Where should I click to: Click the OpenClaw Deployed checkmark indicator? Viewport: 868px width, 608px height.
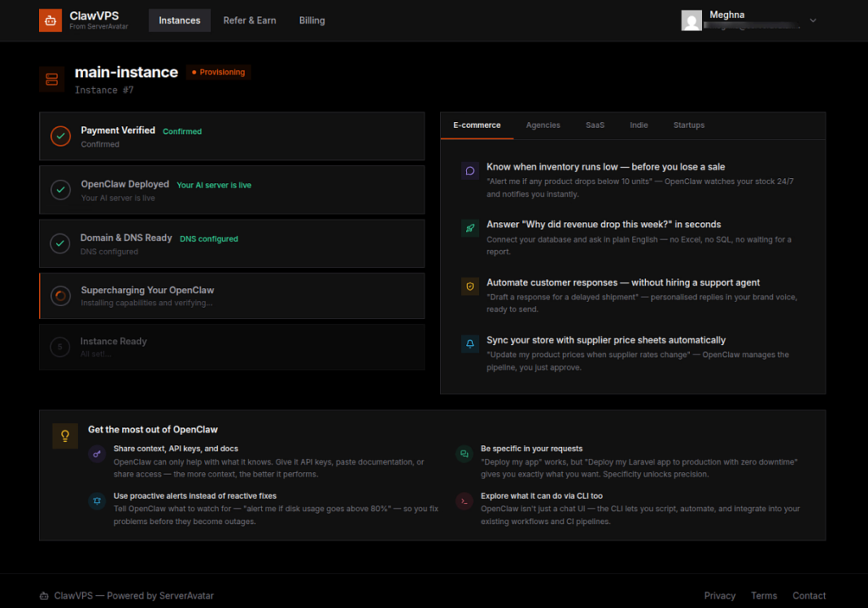point(59,190)
